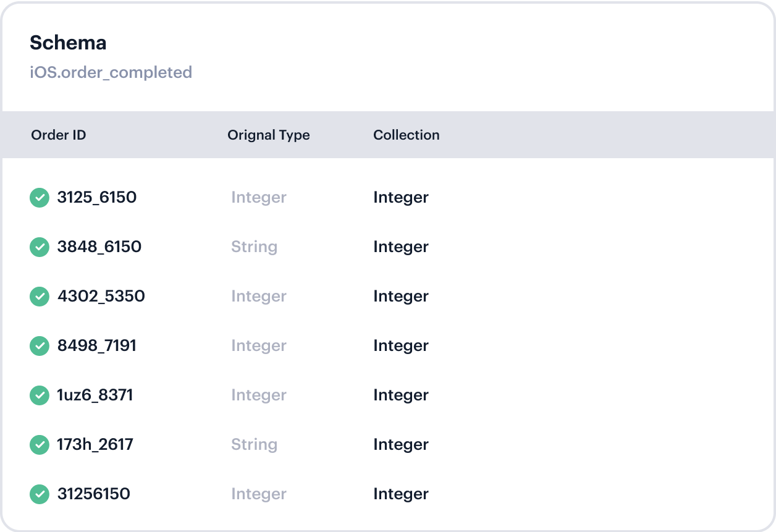Click the Collection value Integer for 31256150

(401, 495)
